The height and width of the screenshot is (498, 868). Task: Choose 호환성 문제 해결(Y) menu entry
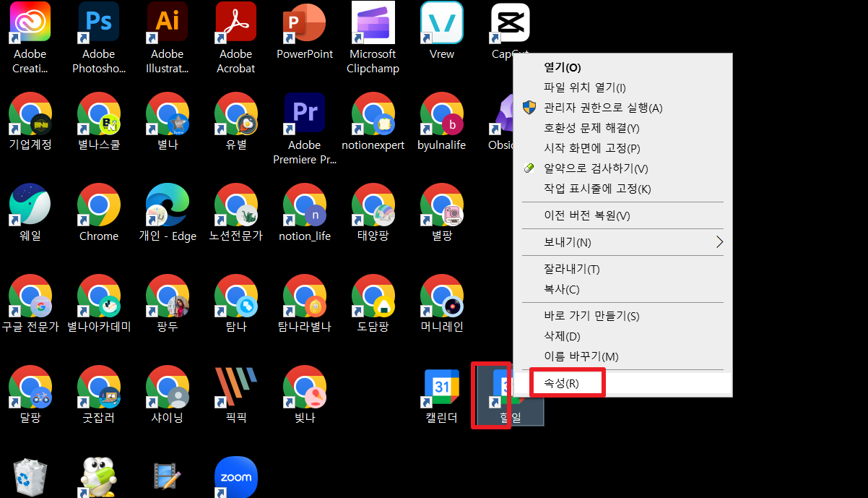point(622,128)
